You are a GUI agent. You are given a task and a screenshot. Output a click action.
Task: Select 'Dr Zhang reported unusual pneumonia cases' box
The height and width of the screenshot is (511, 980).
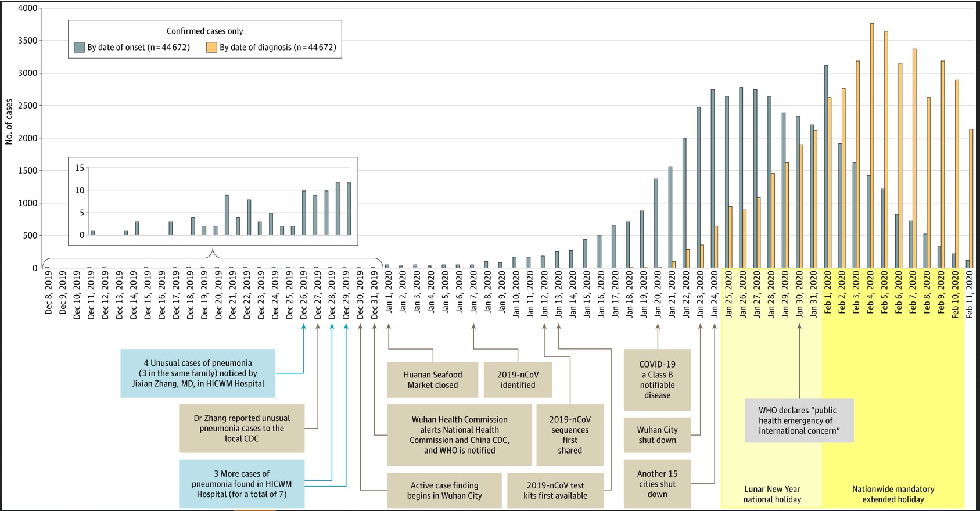tap(242, 428)
